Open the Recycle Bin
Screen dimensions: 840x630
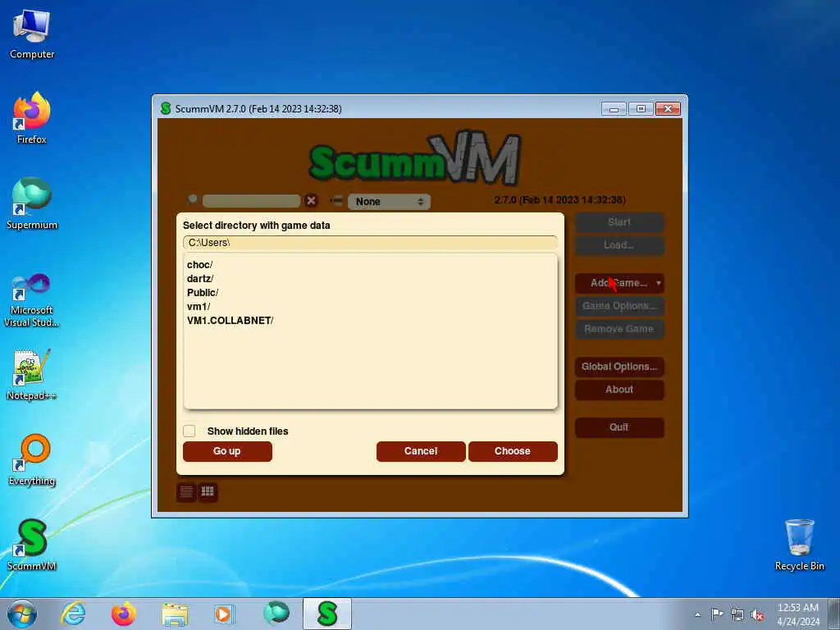[x=799, y=545]
